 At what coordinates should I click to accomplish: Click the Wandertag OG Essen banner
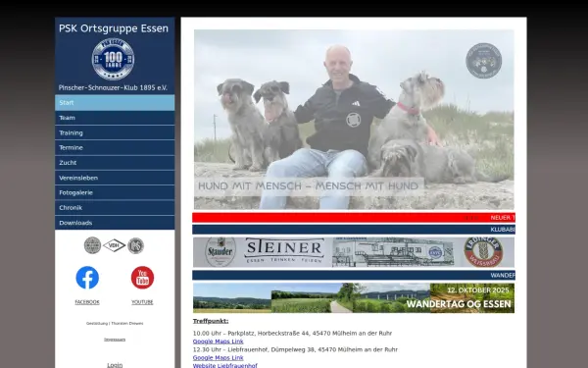pos(354,297)
